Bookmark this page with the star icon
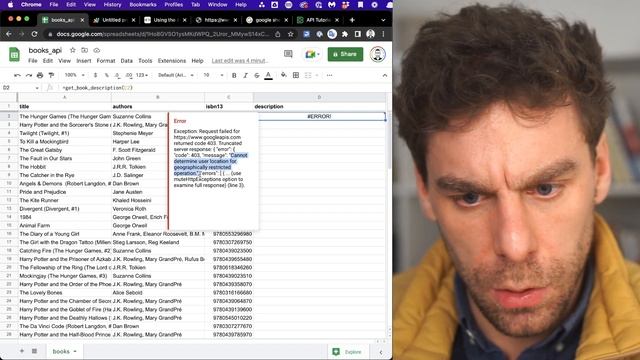The height and width of the screenshot is (360, 640). point(291,34)
